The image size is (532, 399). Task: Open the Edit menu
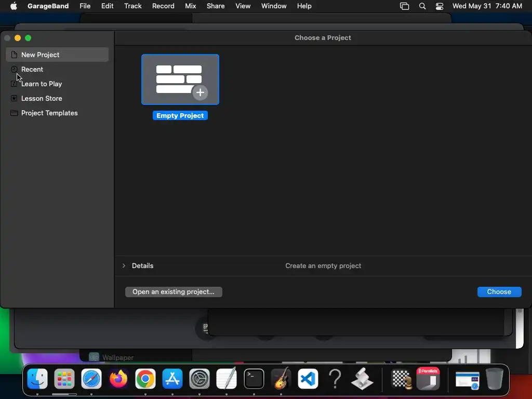coord(107,6)
